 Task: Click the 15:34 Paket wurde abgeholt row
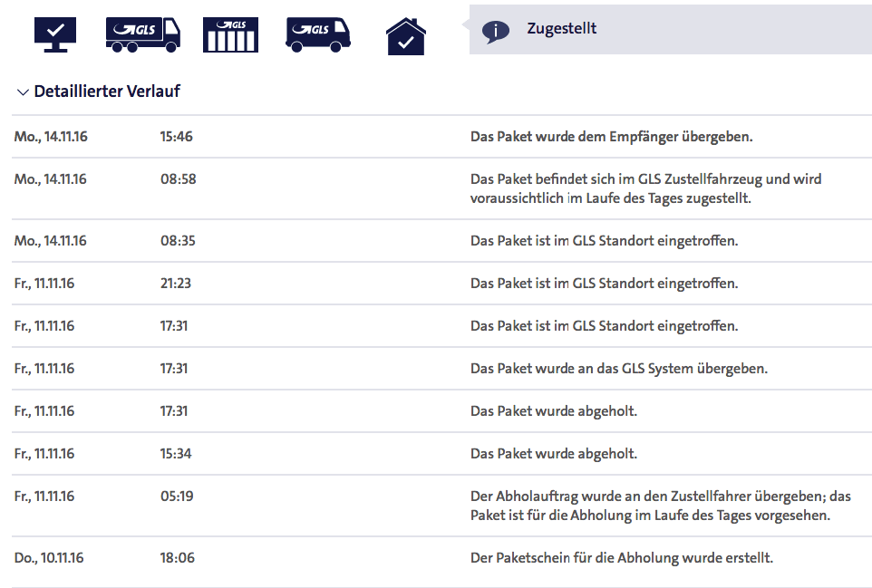(441, 454)
